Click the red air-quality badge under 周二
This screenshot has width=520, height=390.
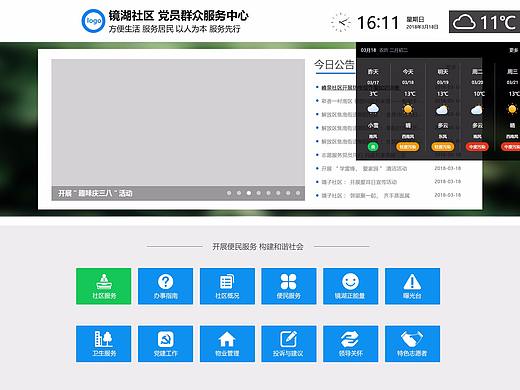tap(477, 147)
